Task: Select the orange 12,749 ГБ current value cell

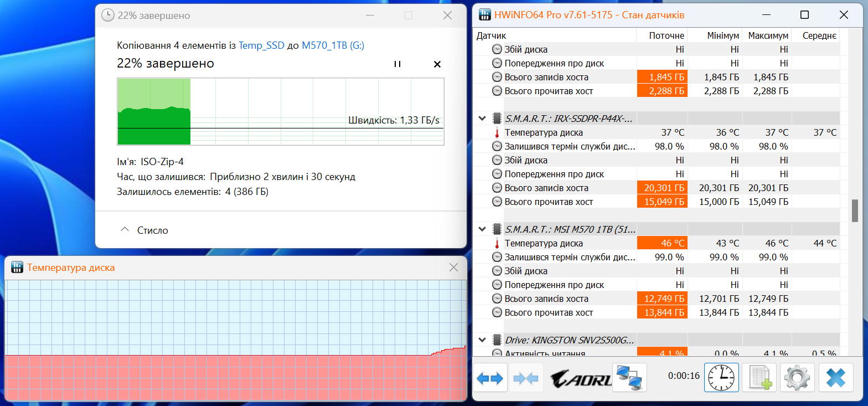Action: [662, 299]
